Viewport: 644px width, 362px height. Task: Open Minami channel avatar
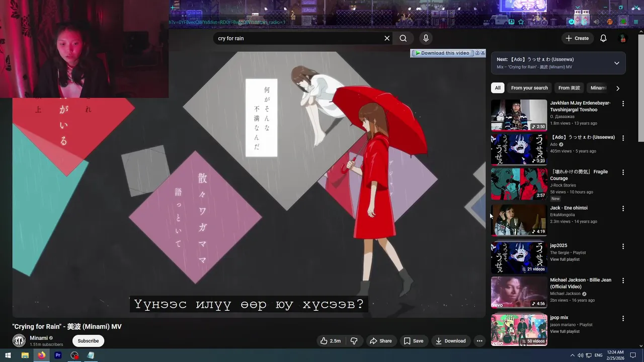point(19,340)
